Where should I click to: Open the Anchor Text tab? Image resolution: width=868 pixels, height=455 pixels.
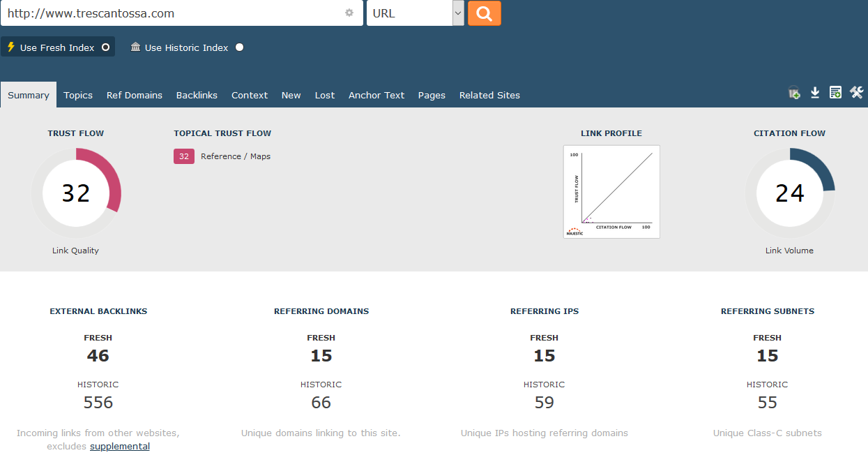[376, 96]
